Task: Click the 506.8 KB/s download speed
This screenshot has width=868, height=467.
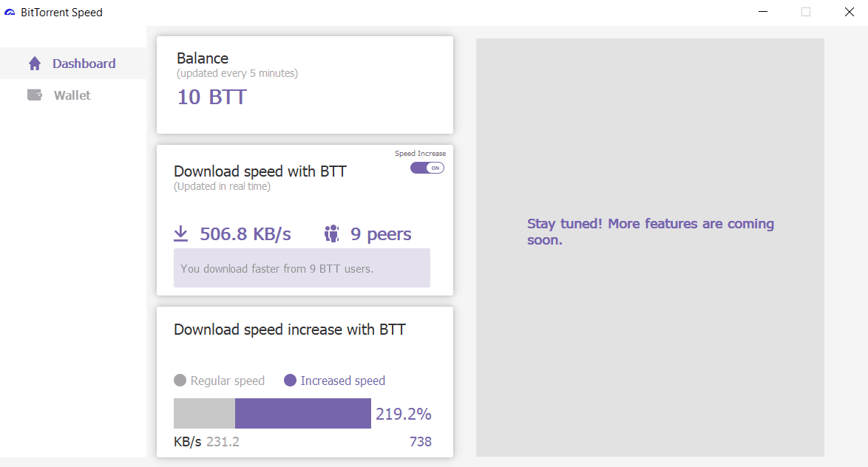Action: [x=245, y=234]
